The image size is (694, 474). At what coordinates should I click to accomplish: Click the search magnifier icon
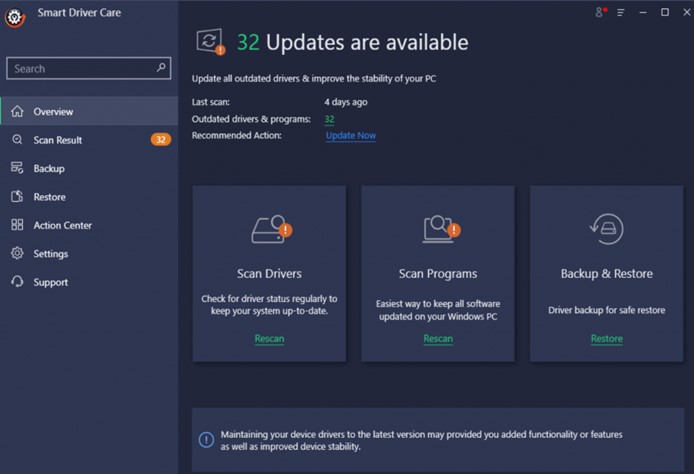tap(161, 68)
